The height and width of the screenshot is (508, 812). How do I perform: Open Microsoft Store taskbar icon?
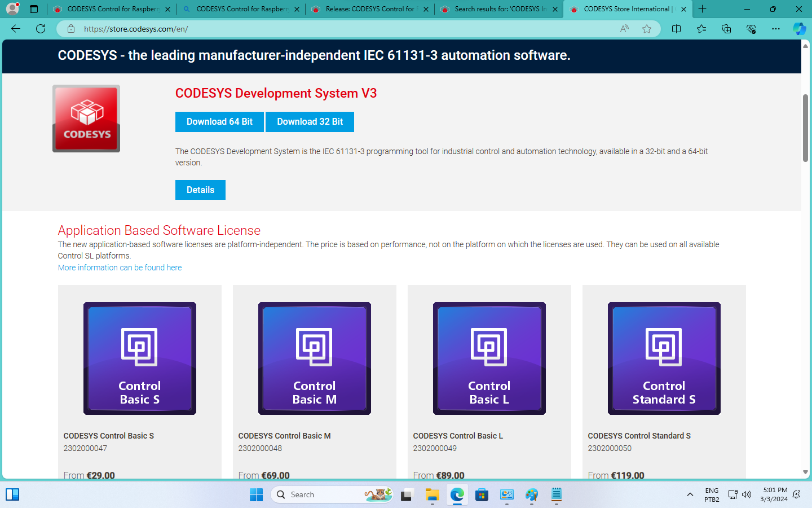[x=482, y=495]
